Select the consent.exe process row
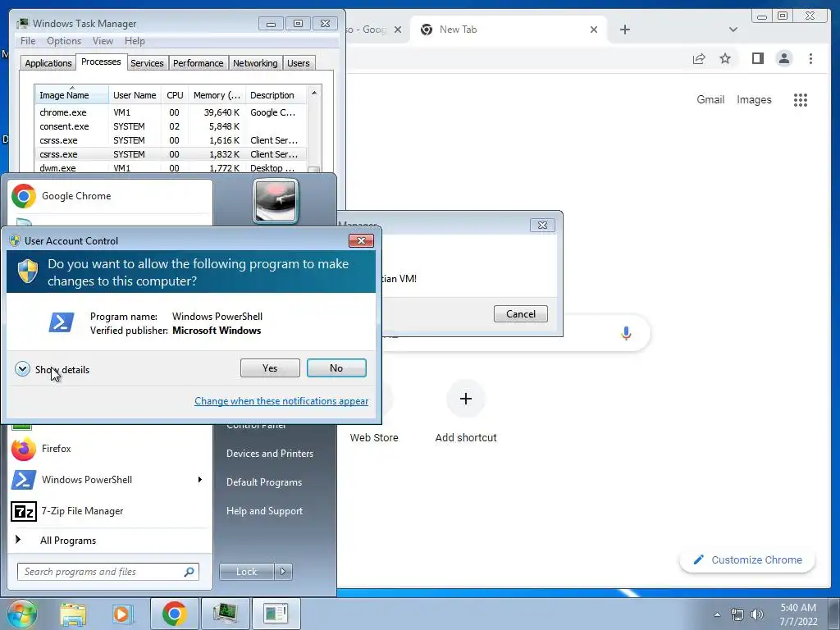 click(x=171, y=126)
